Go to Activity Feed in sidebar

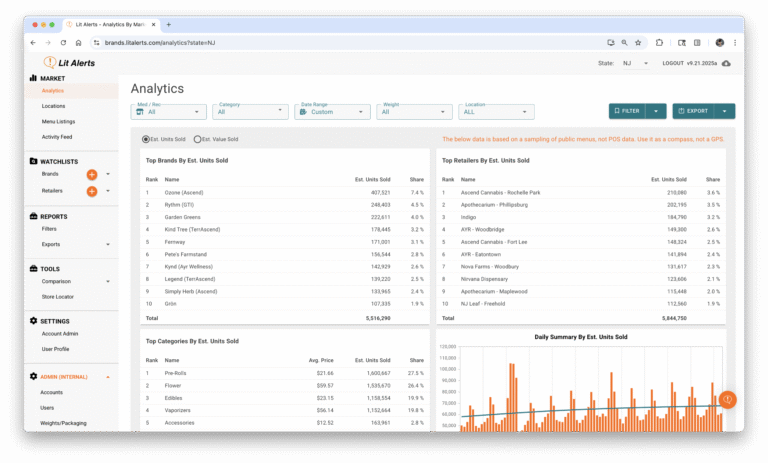[57, 136]
